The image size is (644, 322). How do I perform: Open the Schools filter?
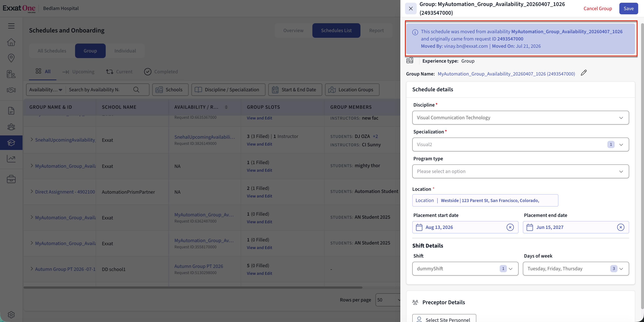170,89
